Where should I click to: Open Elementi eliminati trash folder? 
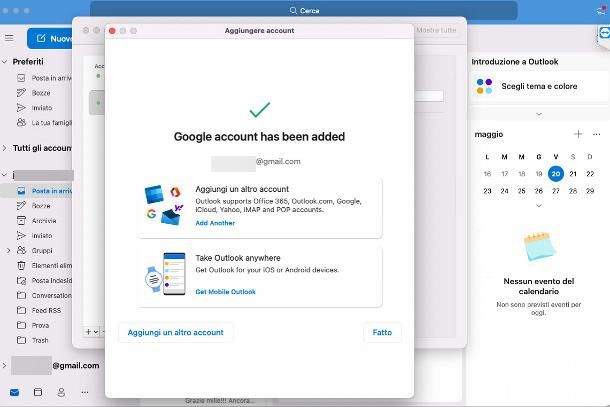(44, 265)
